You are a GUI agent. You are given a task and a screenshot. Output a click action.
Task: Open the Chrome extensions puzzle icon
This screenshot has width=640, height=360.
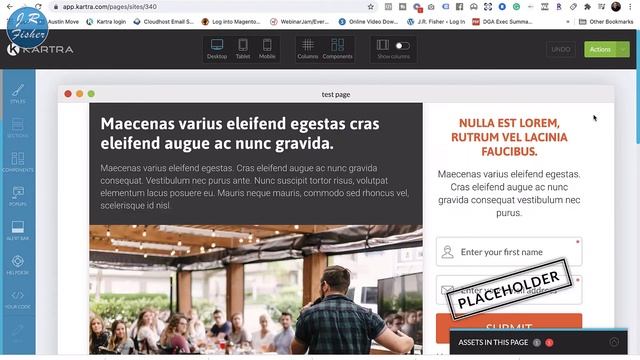[587, 7]
